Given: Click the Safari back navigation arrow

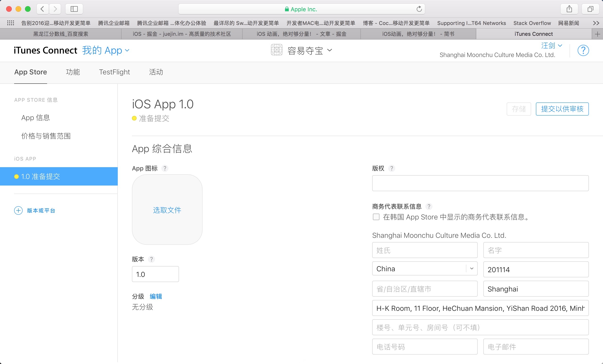Looking at the screenshot, I should [x=42, y=9].
